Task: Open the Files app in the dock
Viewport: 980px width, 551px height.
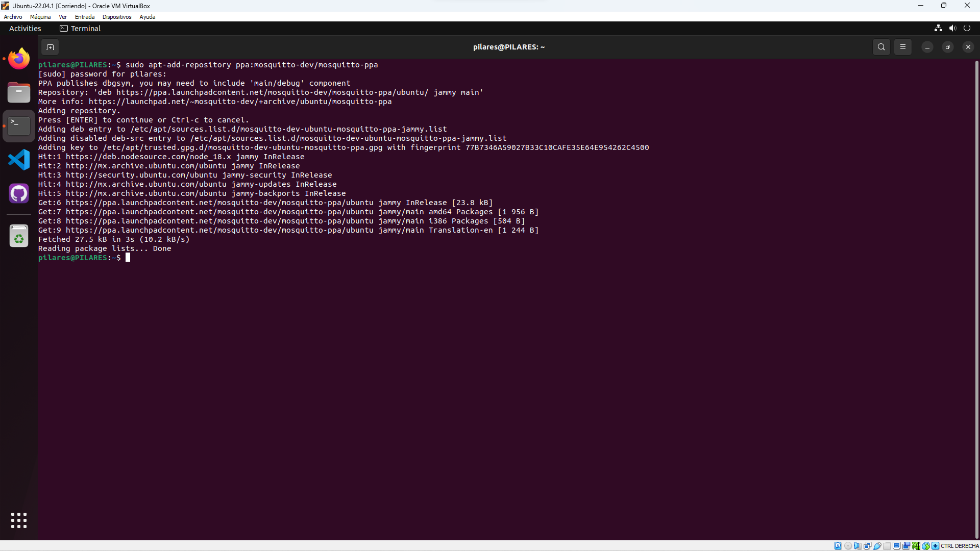Action: pyautogui.click(x=19, y=92)
